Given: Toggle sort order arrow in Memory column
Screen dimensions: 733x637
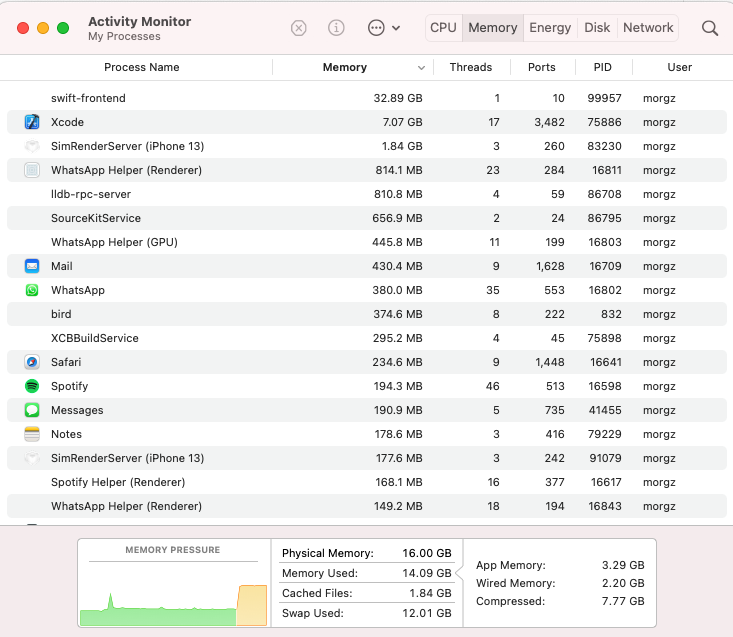Looking at the screenshot, I should [x=421, y=68].
